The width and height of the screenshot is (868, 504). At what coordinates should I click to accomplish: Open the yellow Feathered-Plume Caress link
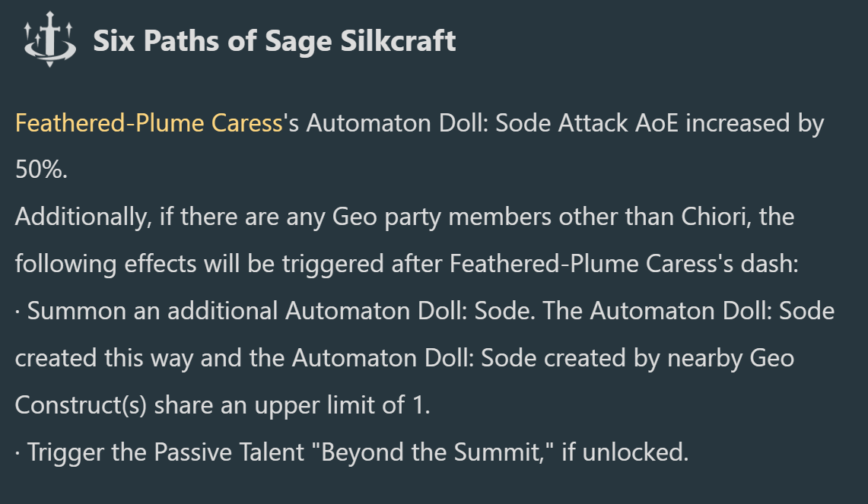pos(149,123)
